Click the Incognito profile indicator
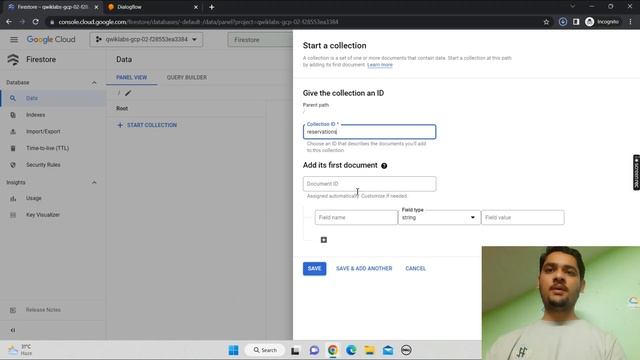The image size is (640, 360). pos(602,22)
